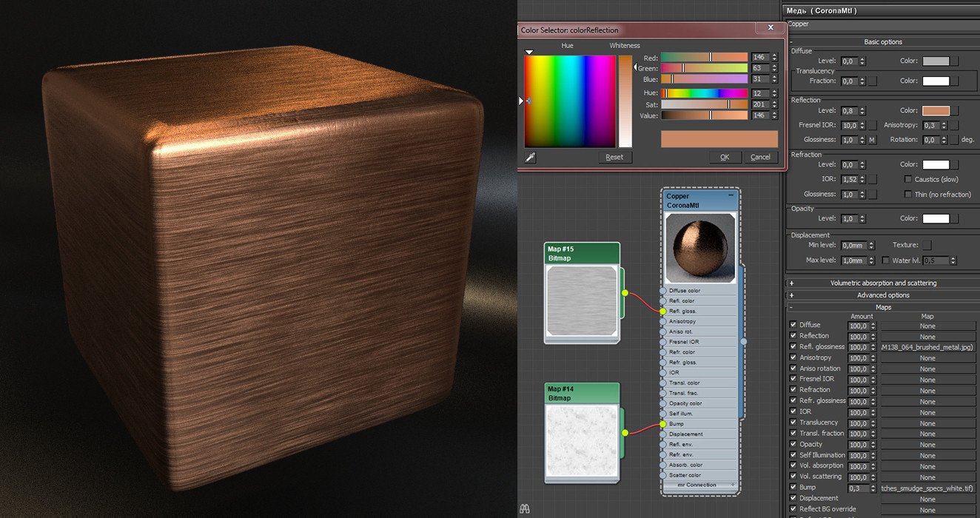Click the Bump input socket on Copper node
The height and width of the screenshot is (518, 980).
pyautogui.click(x=663, y=424)
